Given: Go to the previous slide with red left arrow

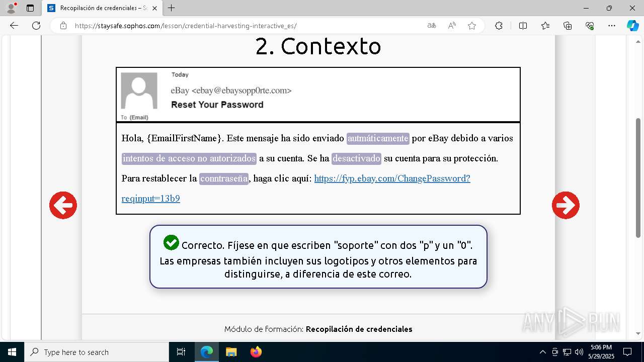Looking at the screenshot, I should [x=63, y=205].
